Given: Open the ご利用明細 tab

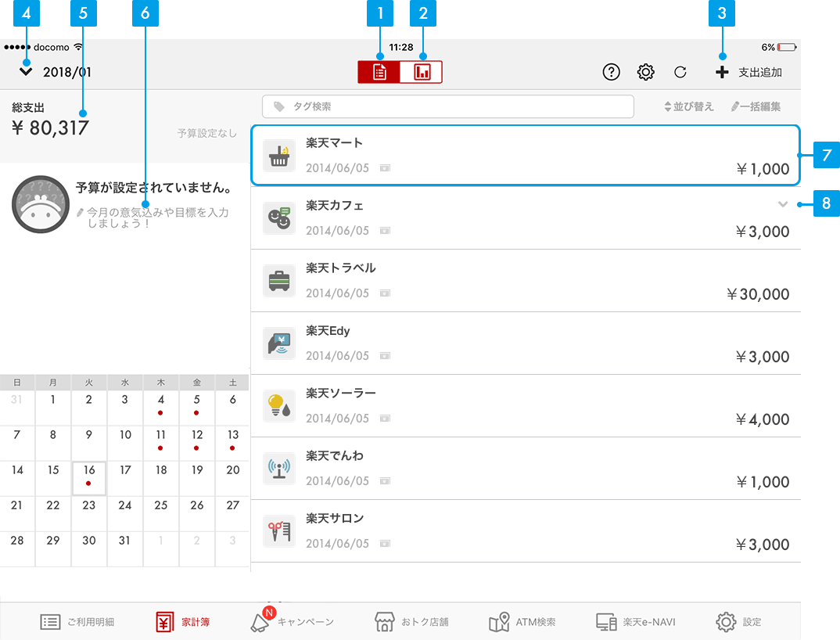Looking at the screenshot, I should coord(77,622).
